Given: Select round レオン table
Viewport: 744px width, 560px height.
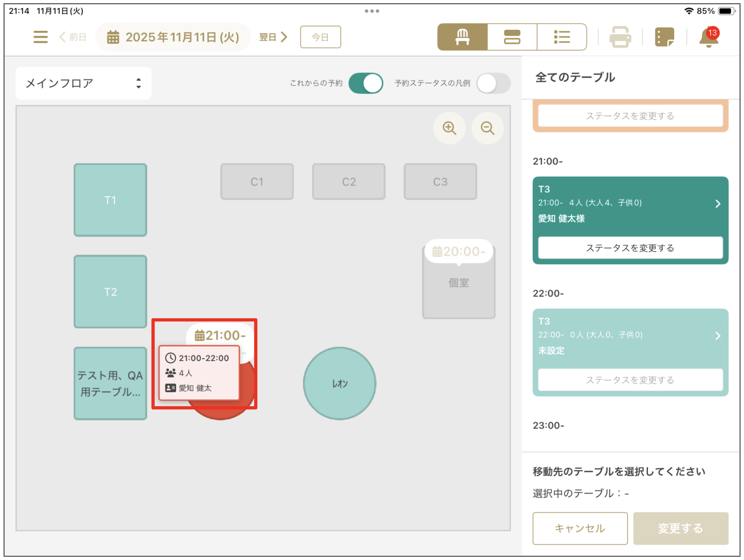Looking at the screenshot, I should (x=339, y=383).
